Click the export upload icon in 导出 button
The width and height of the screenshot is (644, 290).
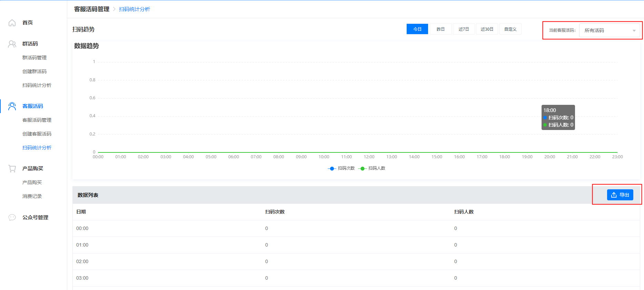(x=614, y=195)
